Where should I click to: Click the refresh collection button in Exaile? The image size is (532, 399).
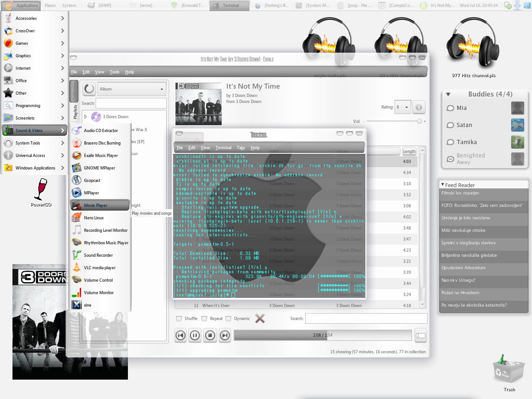[89, 89]
